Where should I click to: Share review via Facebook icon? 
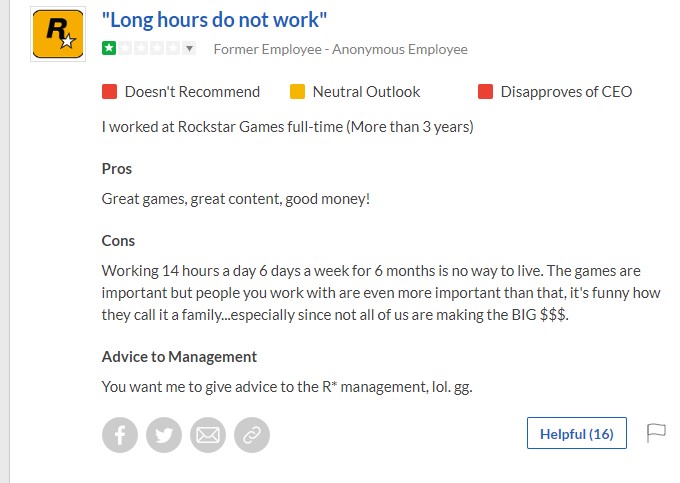click(120, 435)
